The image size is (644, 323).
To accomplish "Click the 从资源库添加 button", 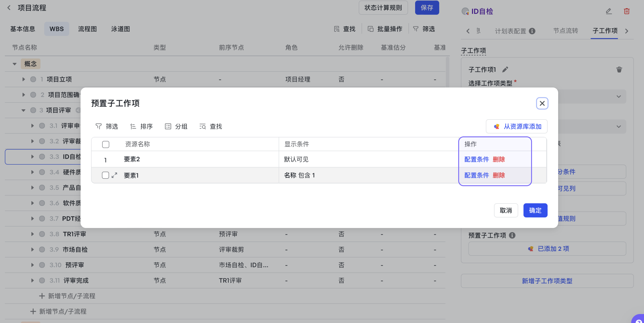I will pos(516,126).
